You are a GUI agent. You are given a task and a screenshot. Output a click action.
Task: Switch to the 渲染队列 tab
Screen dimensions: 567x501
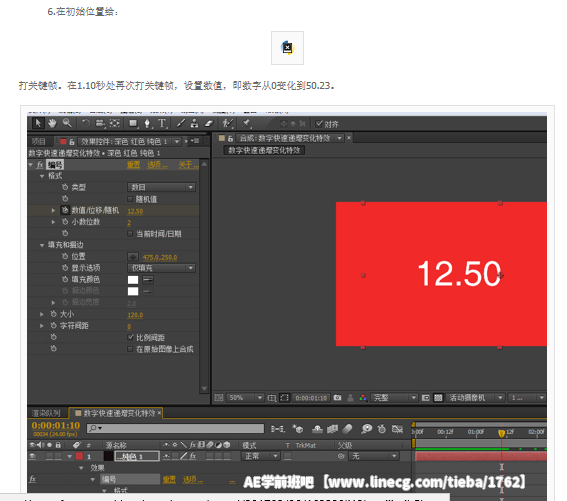[46, 413]
